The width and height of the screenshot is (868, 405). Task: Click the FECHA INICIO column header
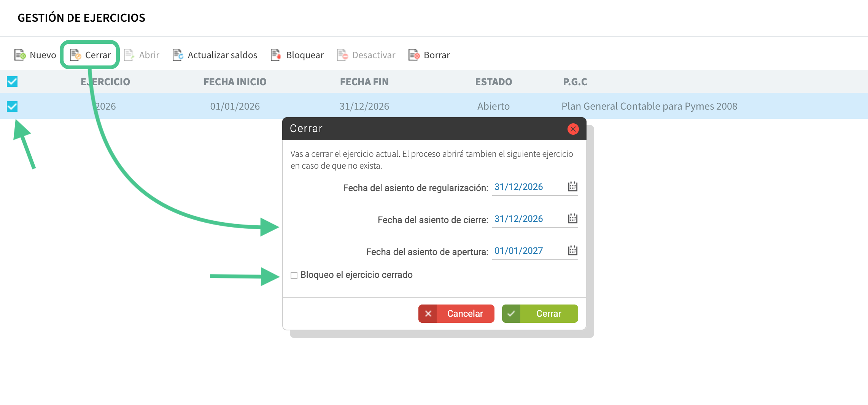(x=235, y=82)
